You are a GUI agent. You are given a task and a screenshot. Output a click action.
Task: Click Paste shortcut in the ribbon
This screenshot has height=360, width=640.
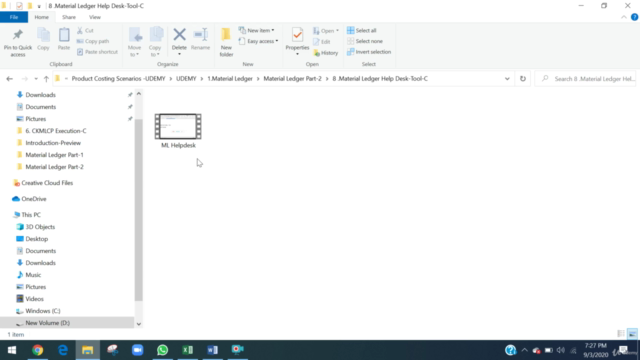click(x=97, y=52)
